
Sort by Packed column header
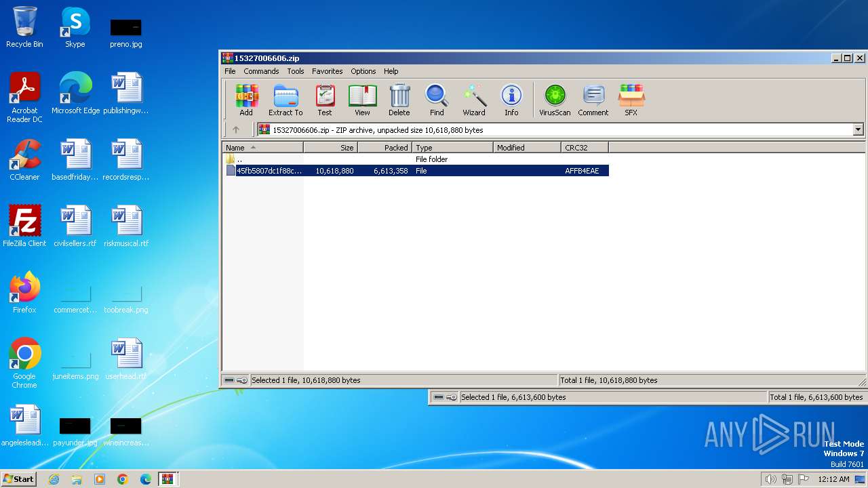coord(384,147)
